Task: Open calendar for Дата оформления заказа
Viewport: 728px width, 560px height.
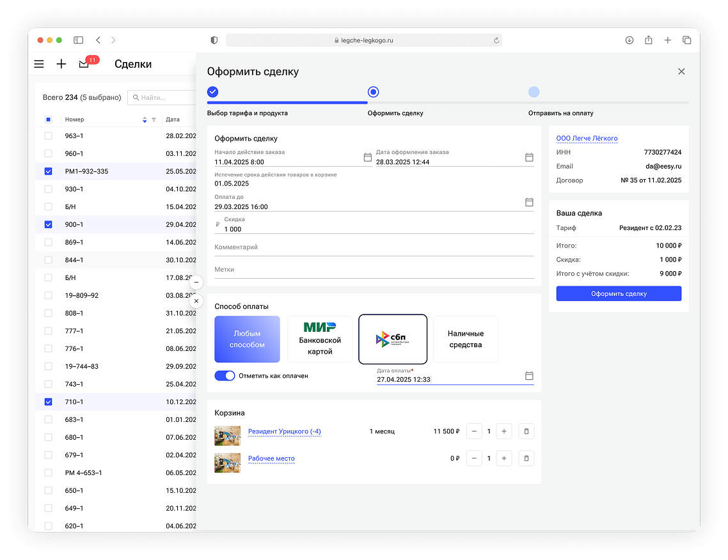Action: [529, 158]
